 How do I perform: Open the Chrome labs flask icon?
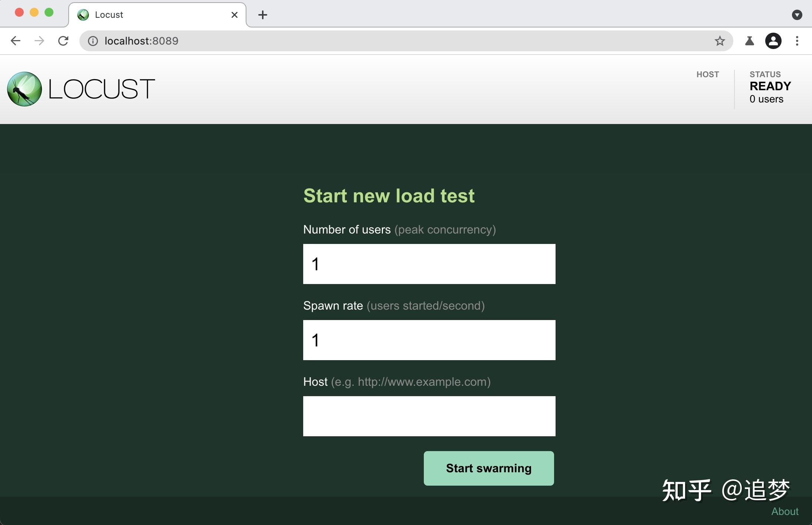(749, 41)
